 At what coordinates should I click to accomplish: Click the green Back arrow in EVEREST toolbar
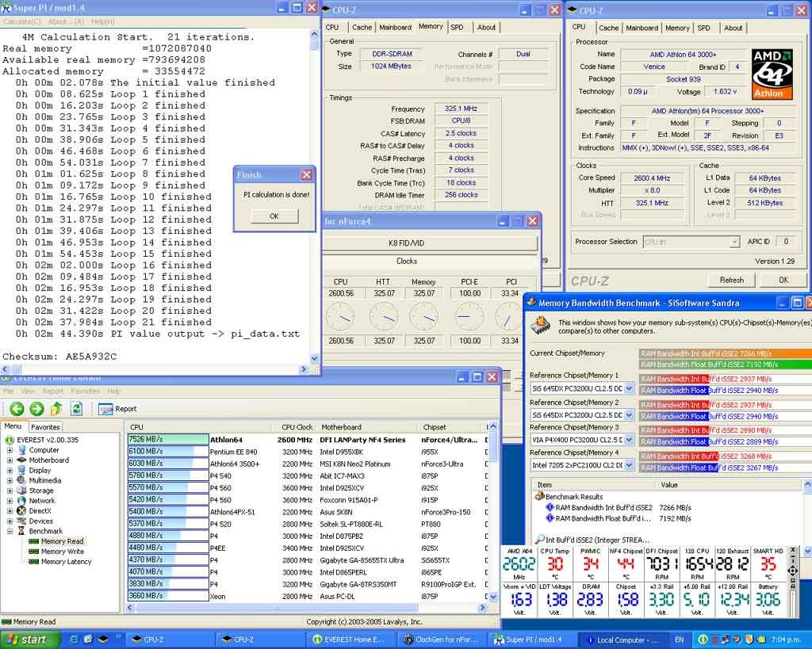pyautogui.click(x=17, y=409)
